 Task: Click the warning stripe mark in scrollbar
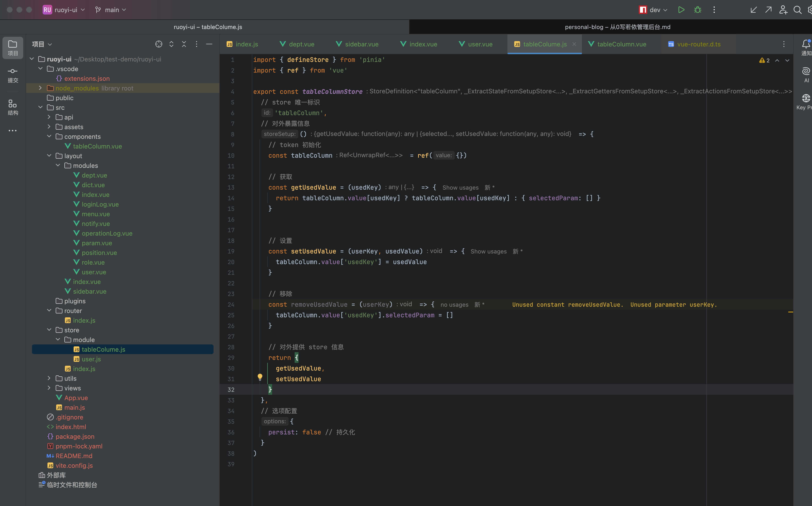pyautogui.click(x=790, y=312)
